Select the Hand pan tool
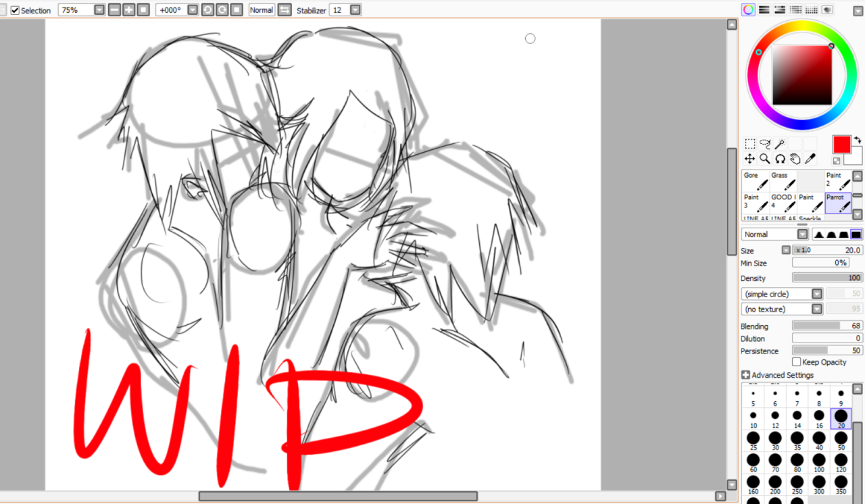 tap(795, 159)
